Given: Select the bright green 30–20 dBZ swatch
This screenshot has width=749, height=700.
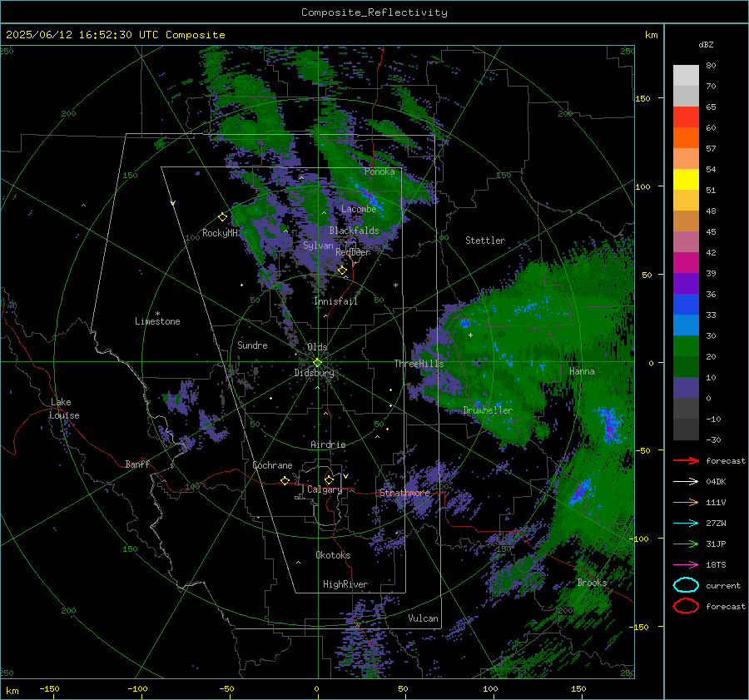Looking at the screenshot, I should [x=686, y=346].
